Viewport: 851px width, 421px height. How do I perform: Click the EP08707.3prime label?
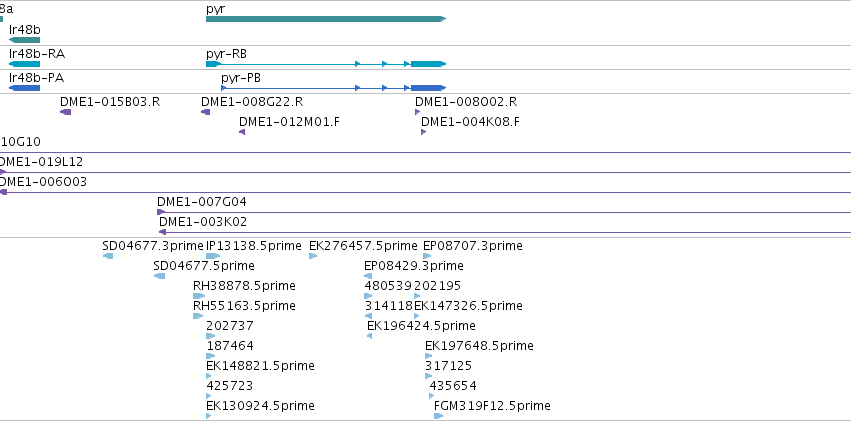[473, 246]
